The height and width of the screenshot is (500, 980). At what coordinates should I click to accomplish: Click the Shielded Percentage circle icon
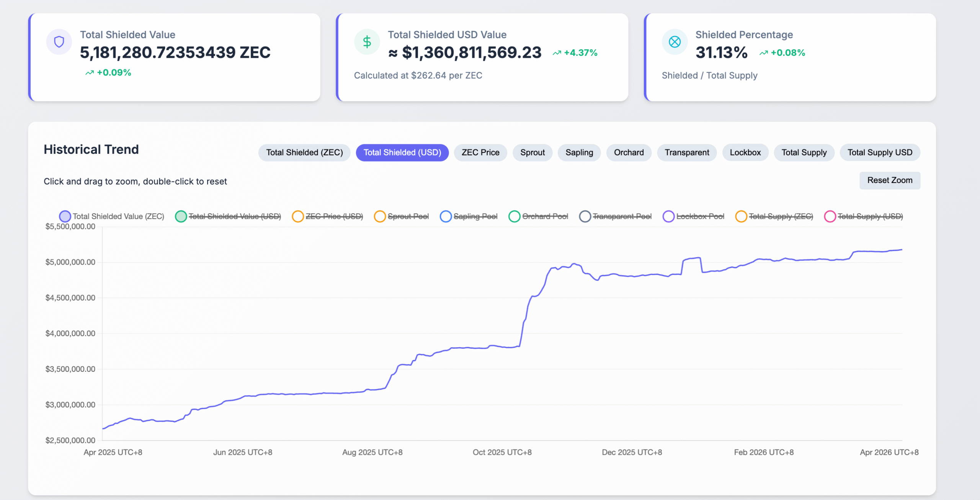pos(675,42)
